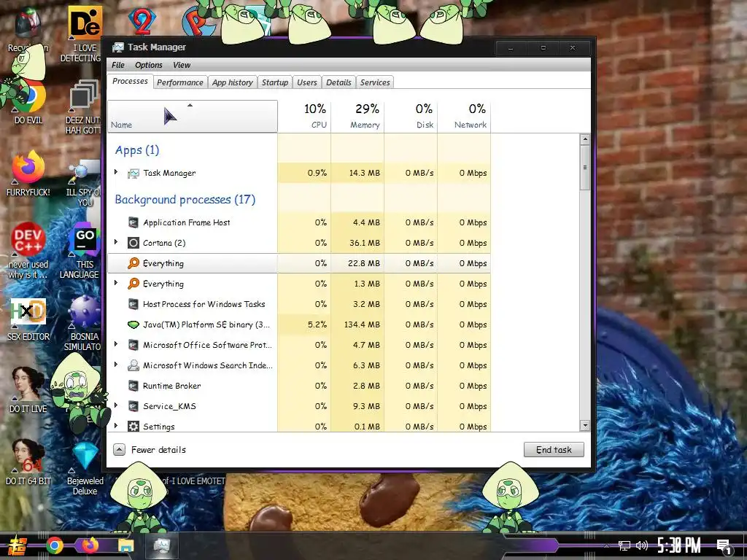Collapse view with Fewer details arrow
Screen dimensions: 747x560
coord(119,449)
